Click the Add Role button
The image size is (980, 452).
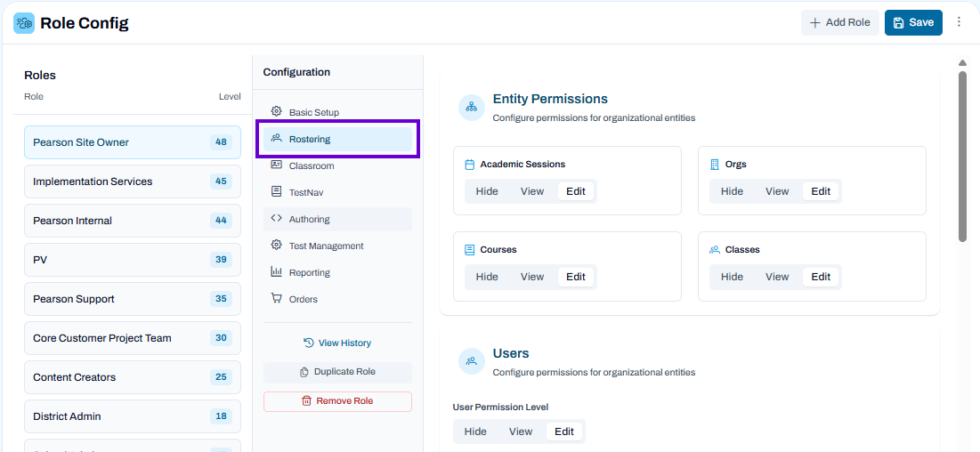pos(840,22)
